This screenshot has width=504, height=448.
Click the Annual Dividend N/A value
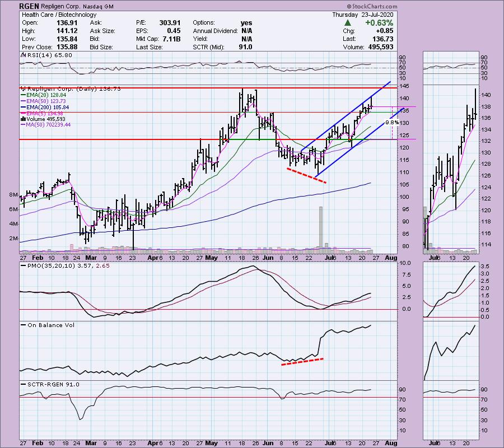click(246, 31)
